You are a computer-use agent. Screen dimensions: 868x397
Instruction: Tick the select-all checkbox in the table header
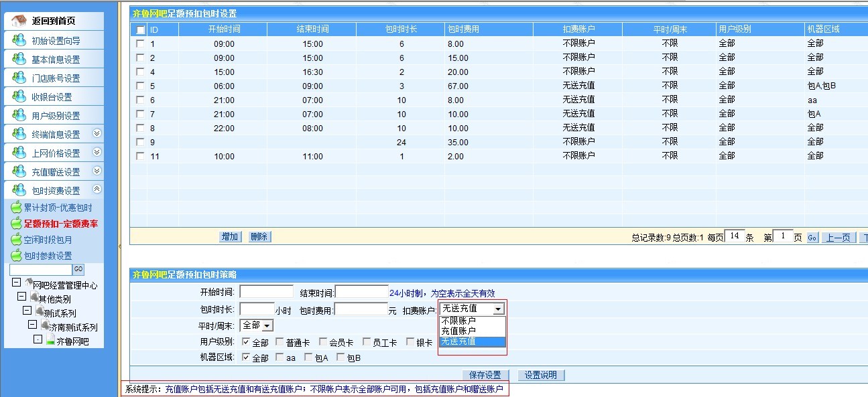[140, 29]
